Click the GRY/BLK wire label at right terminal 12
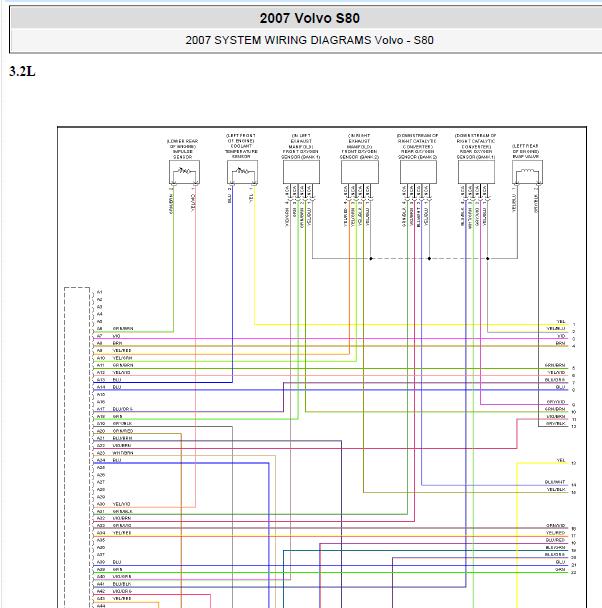Image resolution: width=602 pixels, height=608 pixels. tap(555, 424)
